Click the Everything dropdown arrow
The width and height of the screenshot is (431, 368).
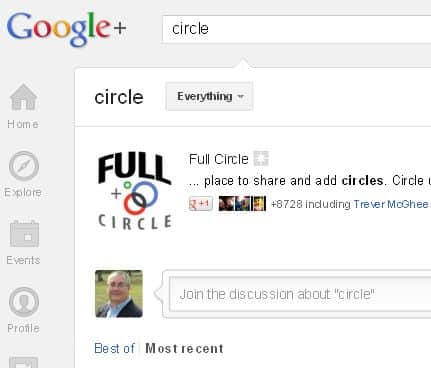pyautogui.click(x=240, y=97)
